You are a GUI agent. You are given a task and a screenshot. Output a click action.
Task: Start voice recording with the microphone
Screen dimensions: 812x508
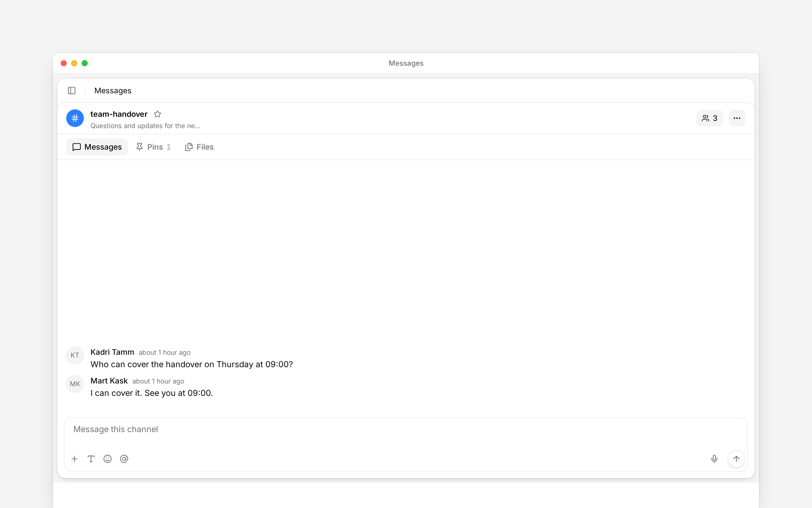click(x=714, y=459)
